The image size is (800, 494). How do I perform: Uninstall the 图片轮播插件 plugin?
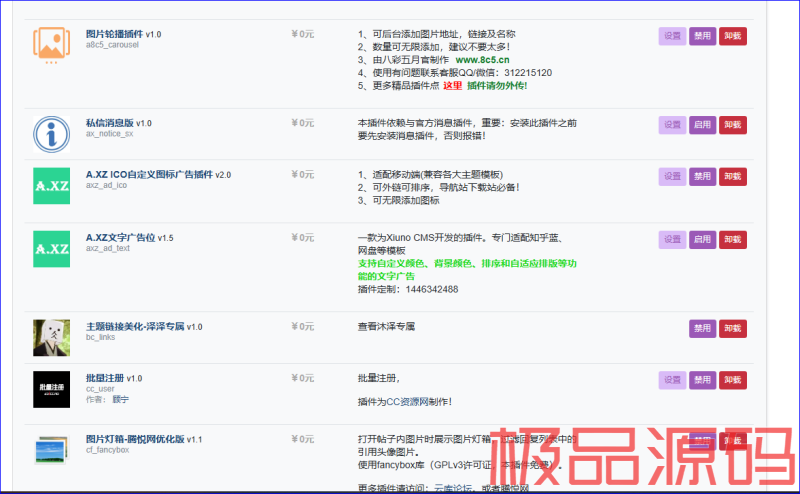point(733,36)
